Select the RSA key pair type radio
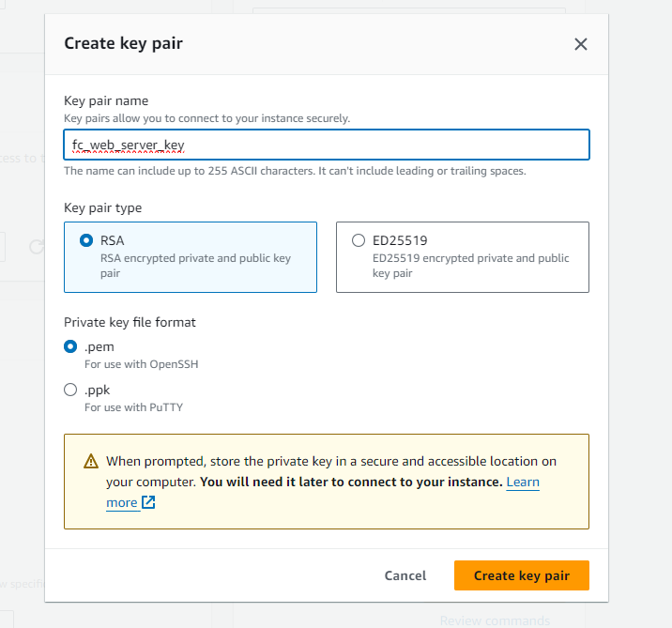Screen dimensions: 672x628 point(86,240)
